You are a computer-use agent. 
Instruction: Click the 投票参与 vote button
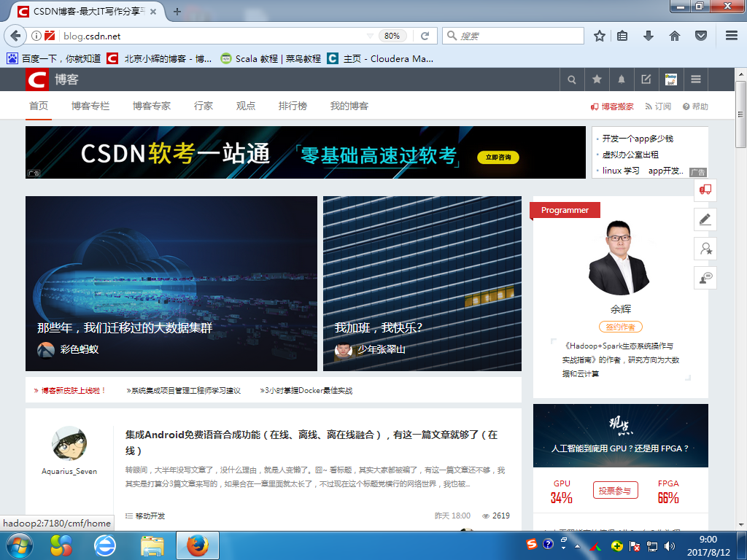615,491
